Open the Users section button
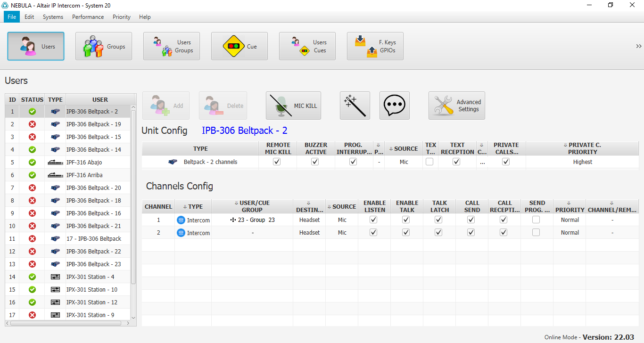This screenshot has height=343, width=644. point(36,46)
